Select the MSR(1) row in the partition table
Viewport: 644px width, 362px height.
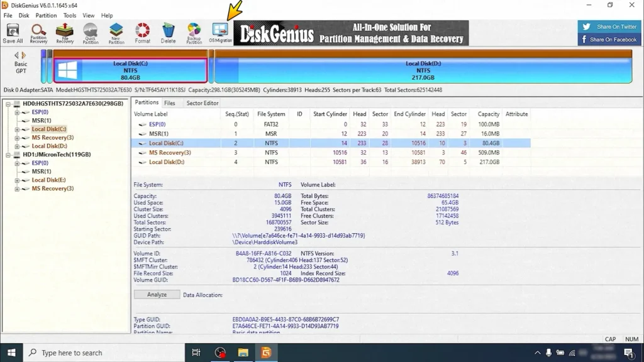331,133
